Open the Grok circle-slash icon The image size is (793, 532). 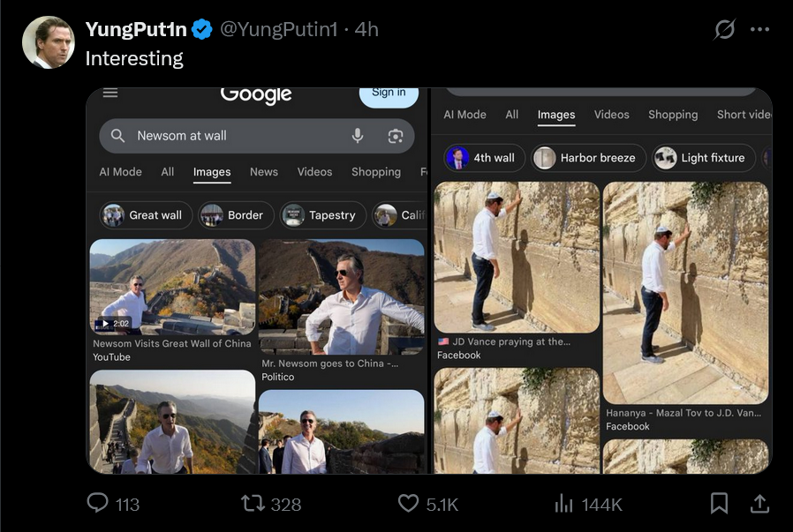point(724,30)
